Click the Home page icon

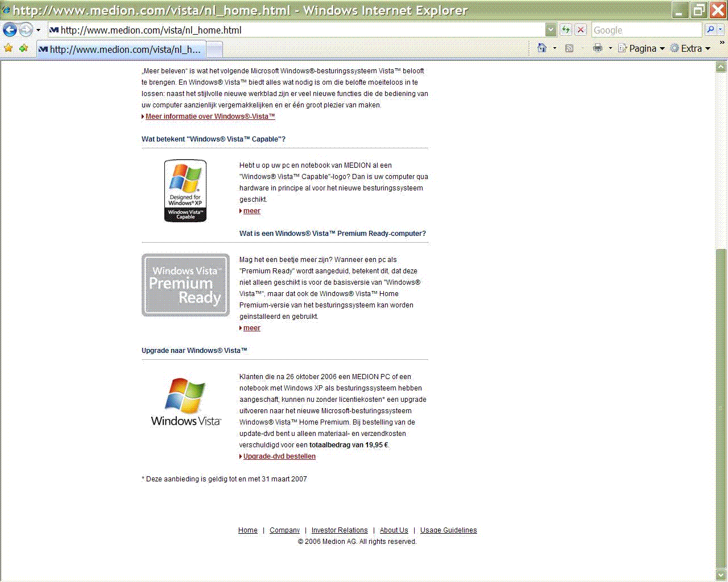coord(542,48)
